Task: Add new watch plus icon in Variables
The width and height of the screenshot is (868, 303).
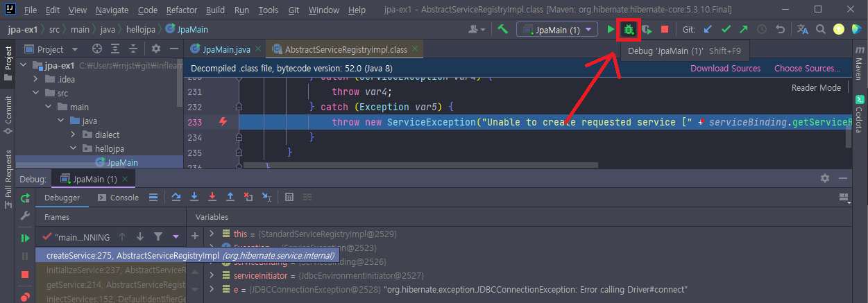Action: [x=195, y=235]
